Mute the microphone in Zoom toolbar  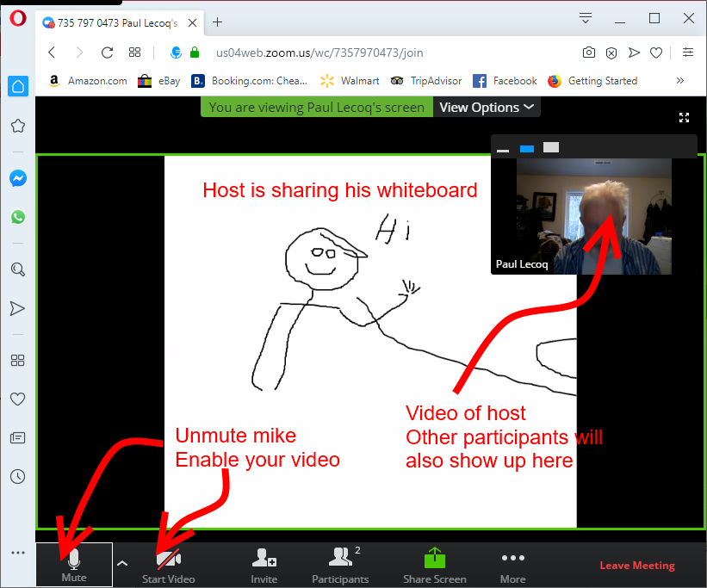[x=74, y=564]
